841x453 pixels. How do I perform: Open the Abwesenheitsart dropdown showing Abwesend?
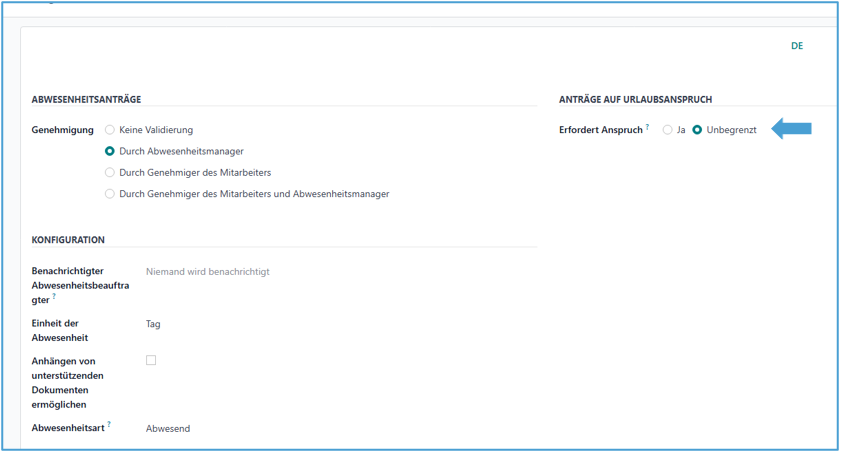[168, 429]
